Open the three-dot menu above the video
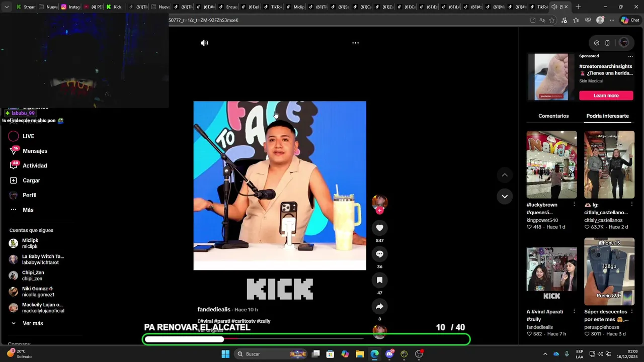This screenshot has height=362, width=644. coord(355,43)
